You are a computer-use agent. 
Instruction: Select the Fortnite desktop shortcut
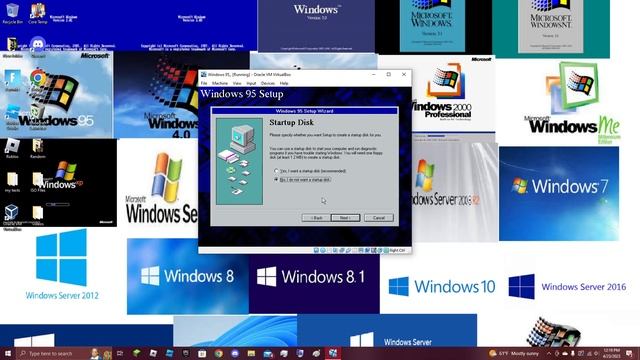12,80
